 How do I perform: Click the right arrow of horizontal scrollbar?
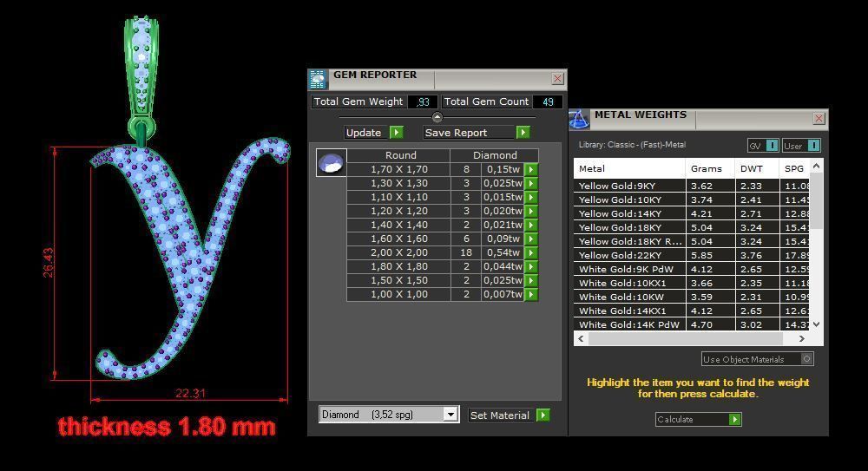(802, 338)
